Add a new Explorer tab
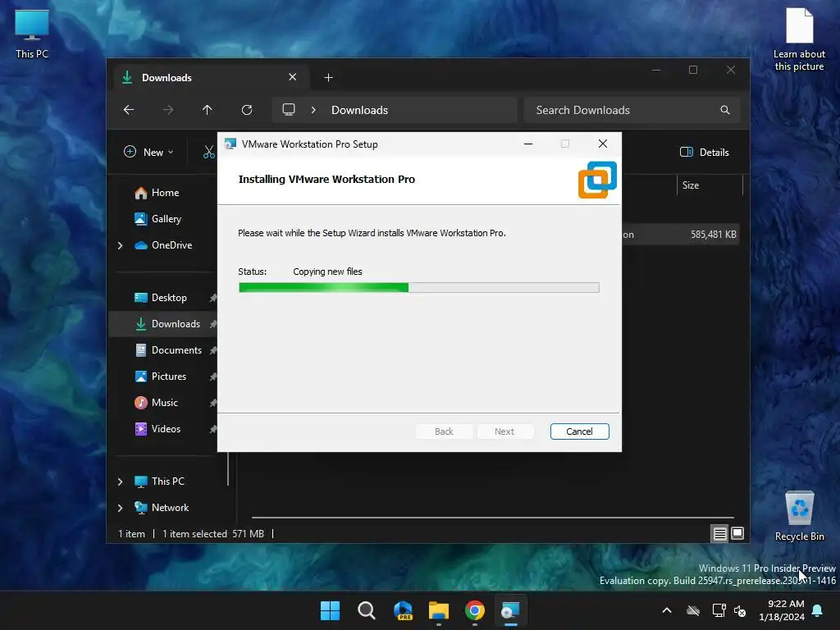The height and width of the screenshot is (630, 840). 328,78
